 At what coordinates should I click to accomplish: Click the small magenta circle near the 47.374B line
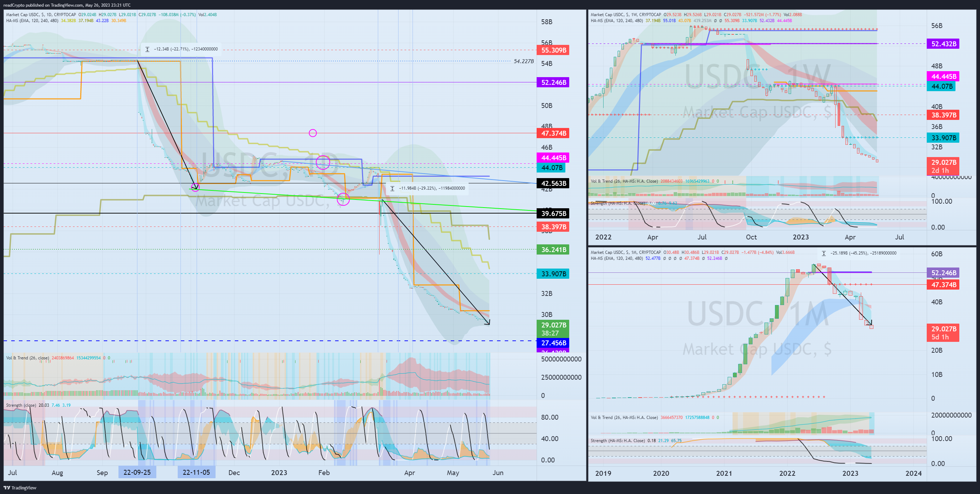click(x=313, y=133)
